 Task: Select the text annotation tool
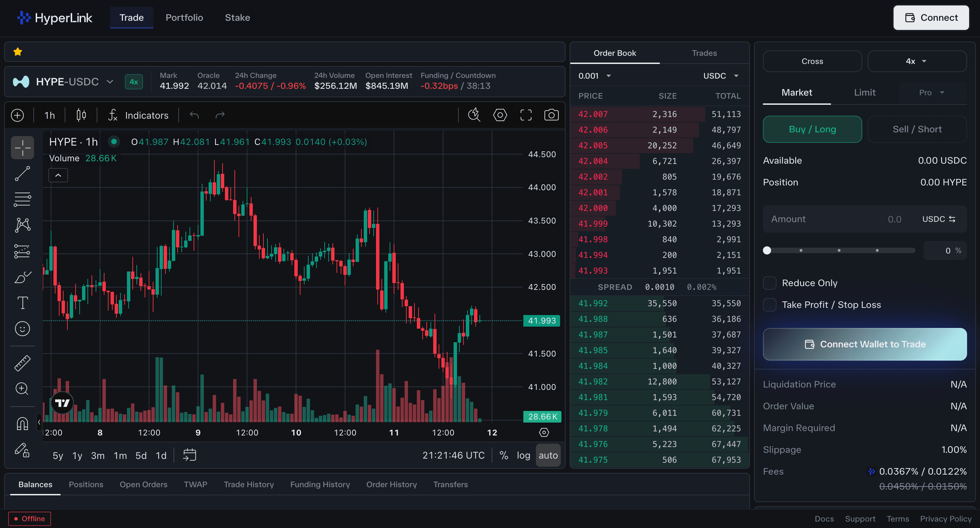pyautogui.click(x=22, y=303)
